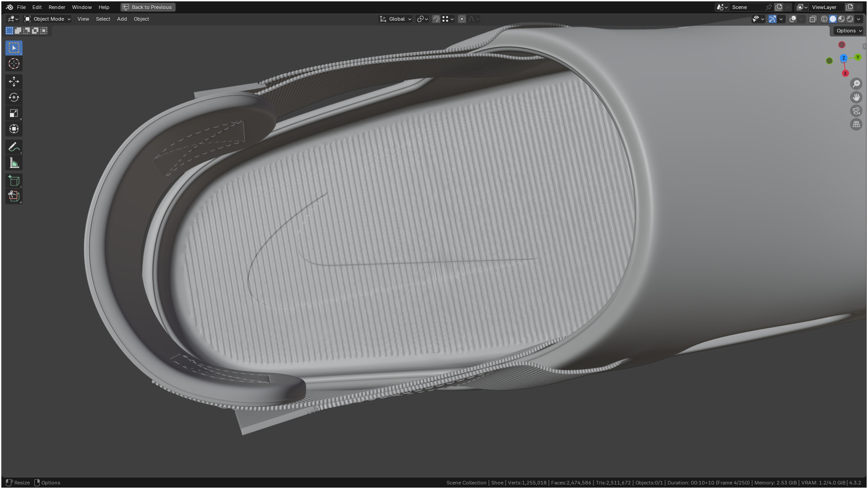Select the Select Box tool
The width and height of the screenshot is (868, 489).
[14, 48]
